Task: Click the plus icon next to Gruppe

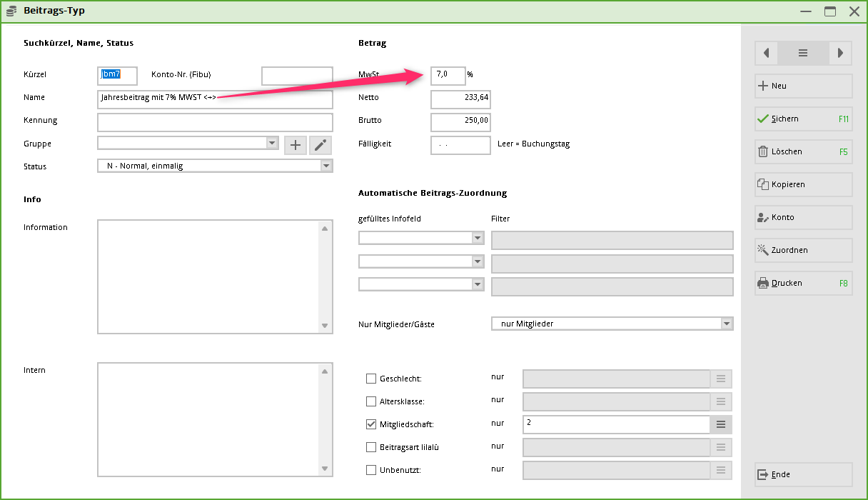Action: pos(296,145)
